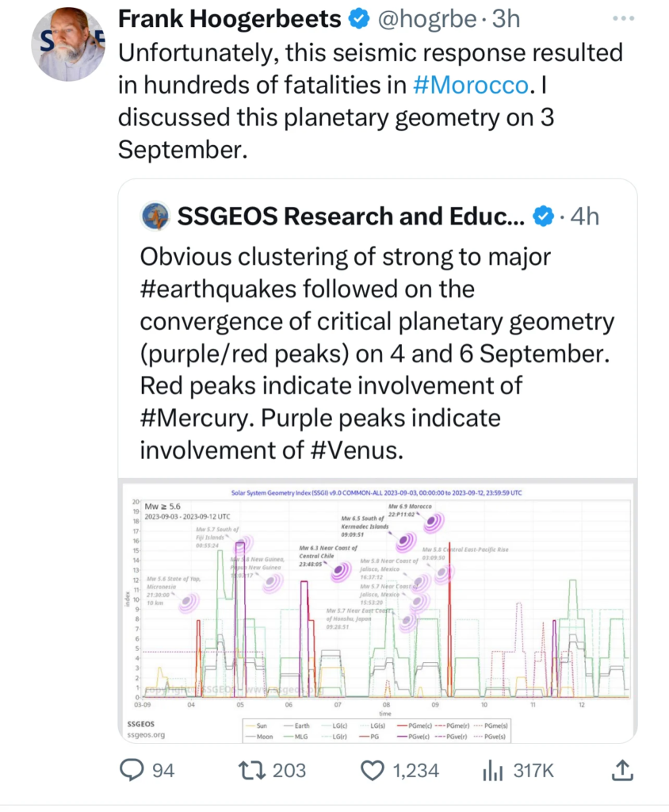The width and height of the screenshot is (669, 812).
Task: Open the 3h tweet timestamp
Action: (506, 19)
